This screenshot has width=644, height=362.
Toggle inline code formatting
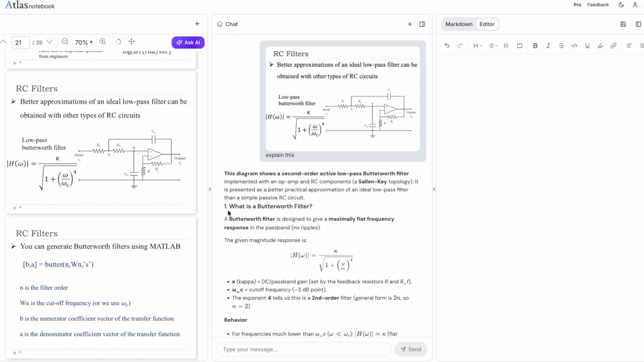[x=574, y=46]
